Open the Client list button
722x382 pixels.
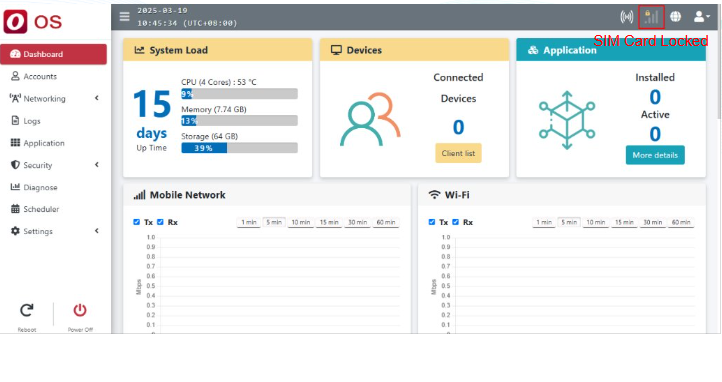tap(458, 153)
